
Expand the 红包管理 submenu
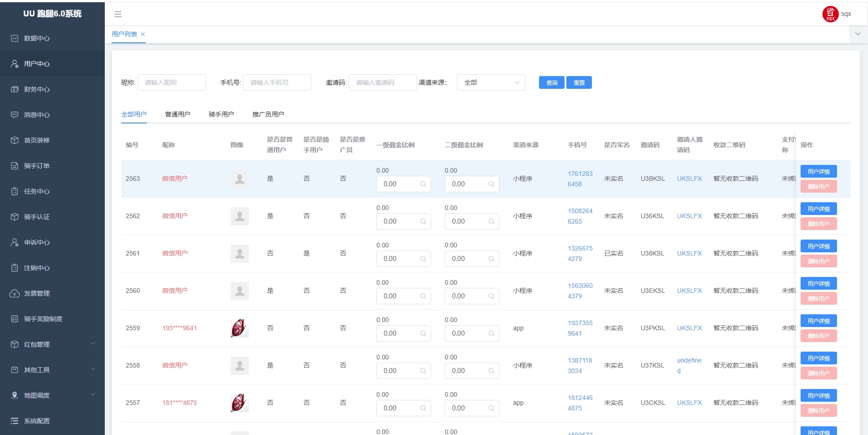[36, 344]
